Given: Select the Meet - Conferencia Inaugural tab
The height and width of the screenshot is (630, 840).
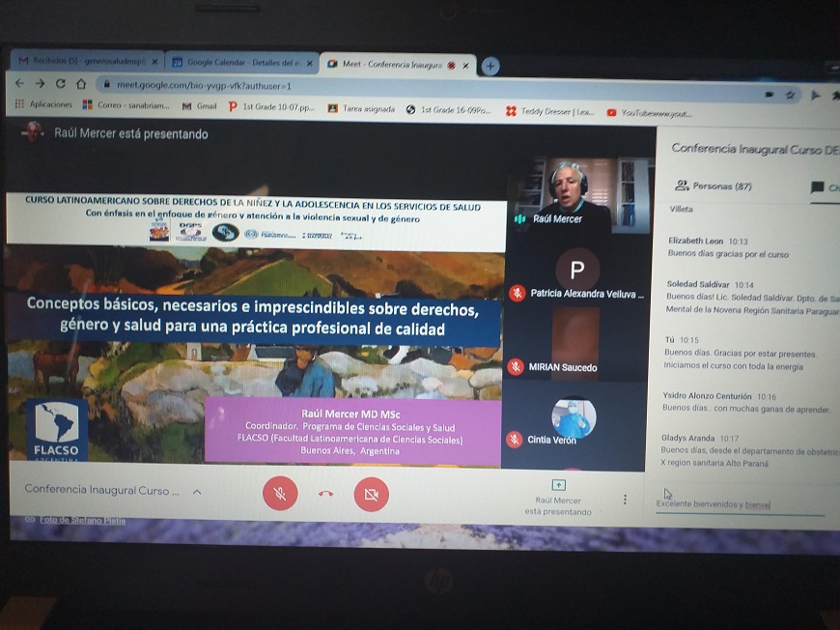Looking at the screenshot, I should pos(398,65).
